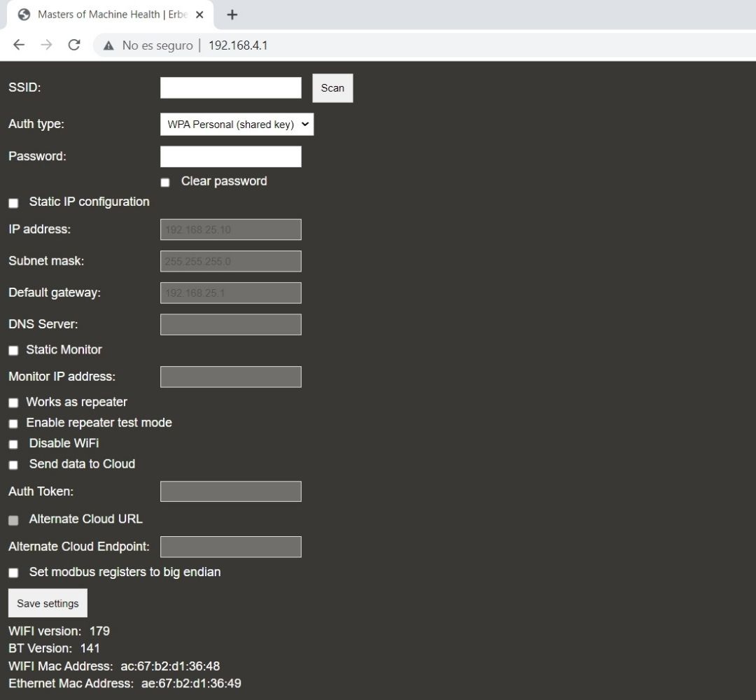
Task: Enable Send data to Cloud
Action: pos(13,465)
